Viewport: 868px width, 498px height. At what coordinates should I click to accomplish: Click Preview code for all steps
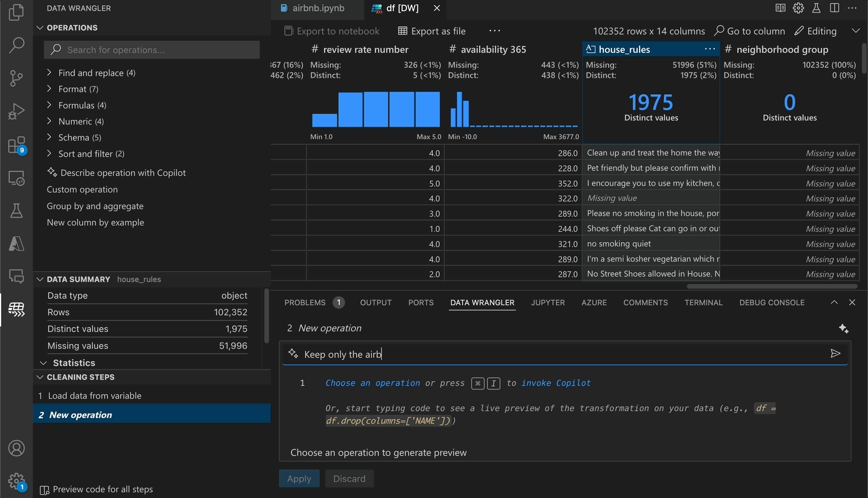pos(96,489)
